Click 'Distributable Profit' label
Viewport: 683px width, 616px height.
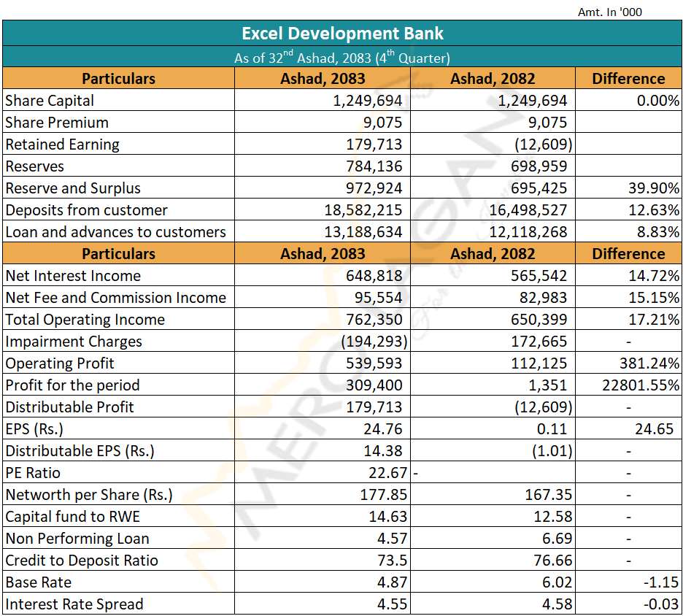pos(69,407)
